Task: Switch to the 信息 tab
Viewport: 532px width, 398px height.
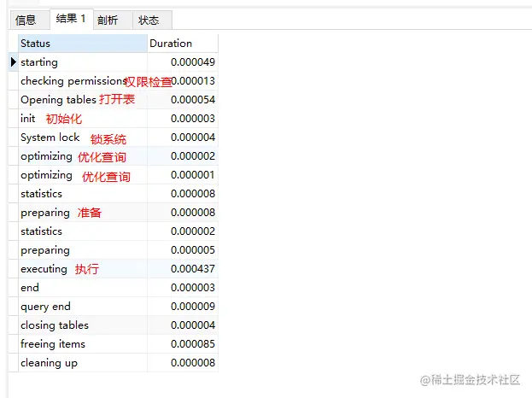Action: click(x=30, y=20)
